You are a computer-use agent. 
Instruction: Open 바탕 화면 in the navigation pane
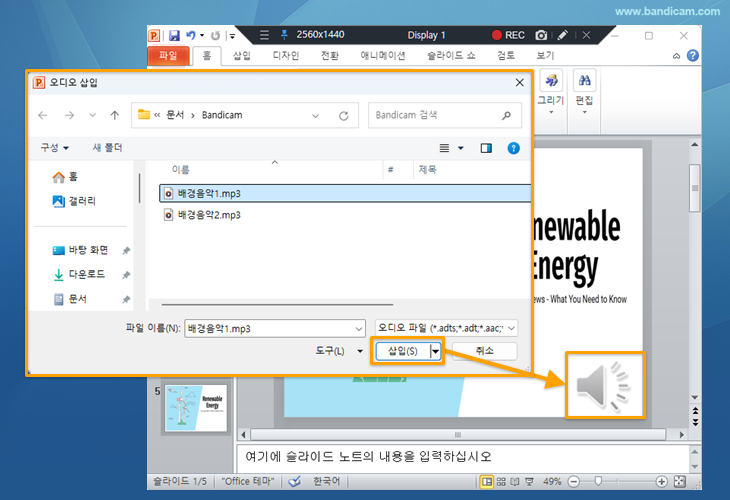click(x=80, y=250)
